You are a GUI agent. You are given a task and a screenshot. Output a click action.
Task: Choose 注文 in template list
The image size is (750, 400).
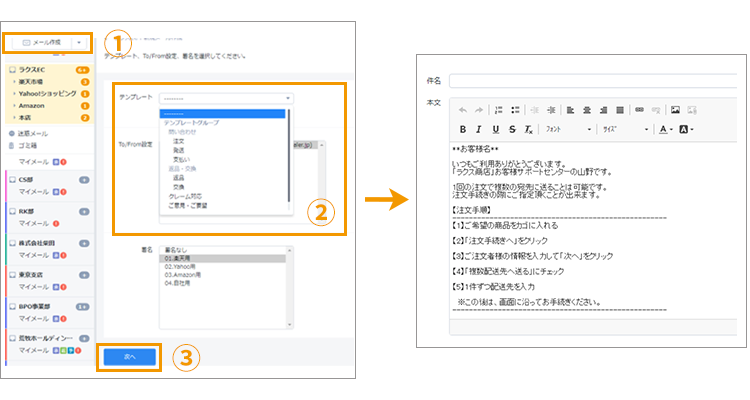[178, 141]
